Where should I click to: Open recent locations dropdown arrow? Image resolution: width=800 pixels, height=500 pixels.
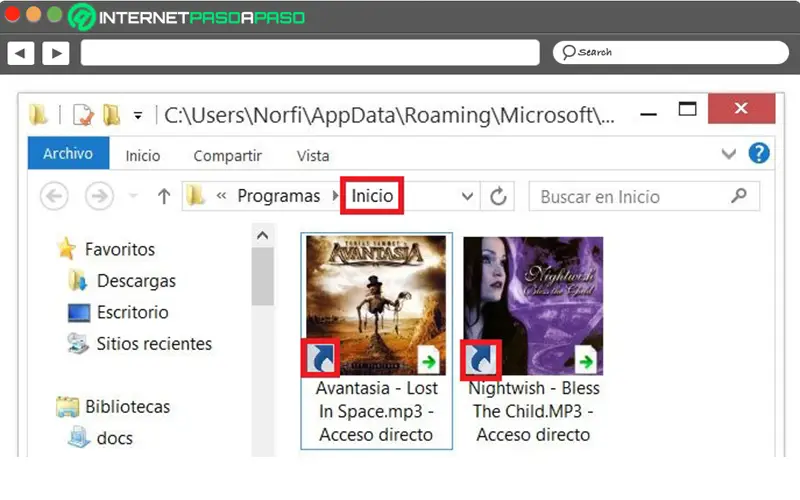134,195
